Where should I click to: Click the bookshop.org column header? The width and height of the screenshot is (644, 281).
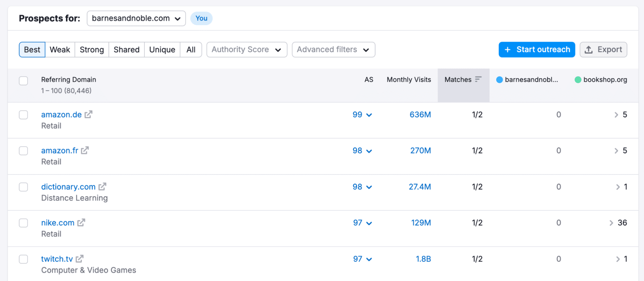(601, 80)
